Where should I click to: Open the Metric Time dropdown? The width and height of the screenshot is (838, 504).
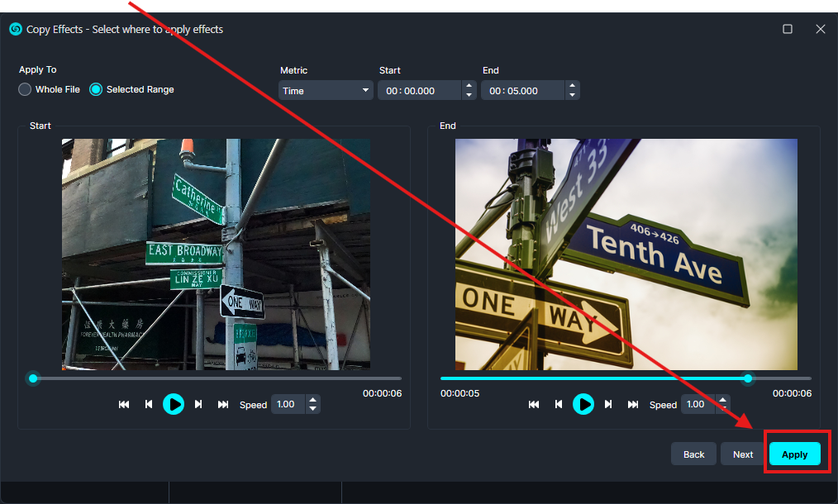[x=326, y=91]
